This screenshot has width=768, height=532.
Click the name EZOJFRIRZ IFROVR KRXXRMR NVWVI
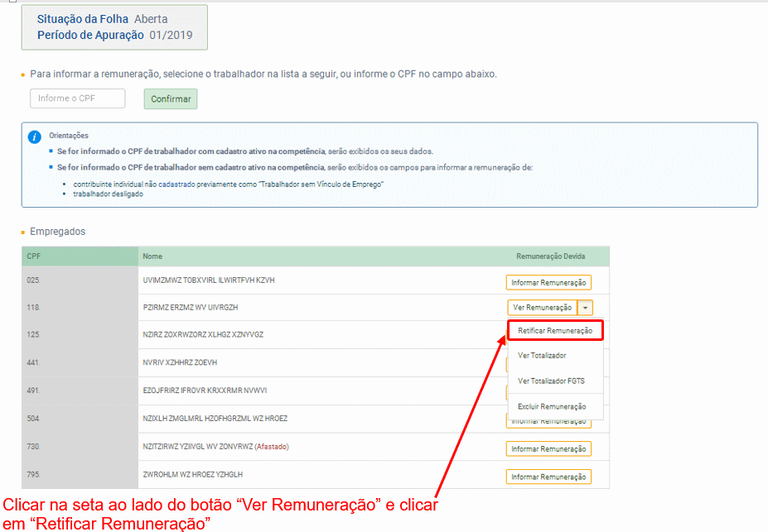coord(205,390)
